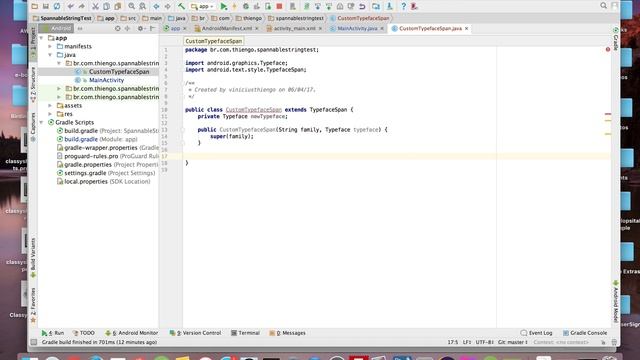Toggle the Android Model tool window
640x360 pixels.
[616, 302]
